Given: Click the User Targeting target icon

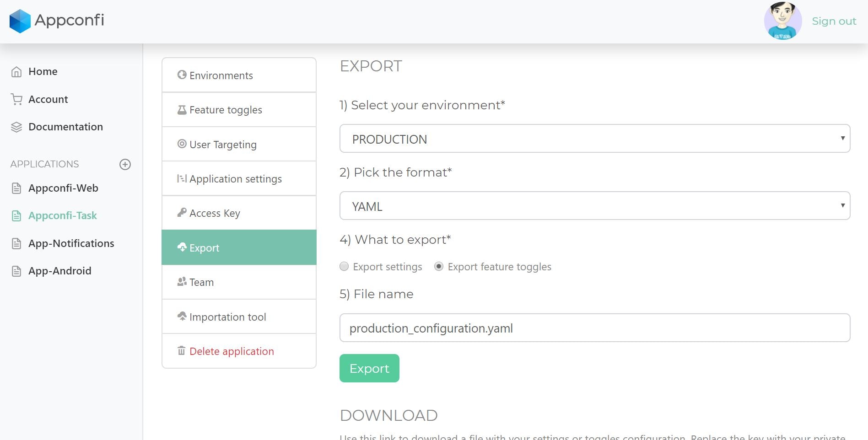Looking at the screenshot, I should click(x=182, y=144).
